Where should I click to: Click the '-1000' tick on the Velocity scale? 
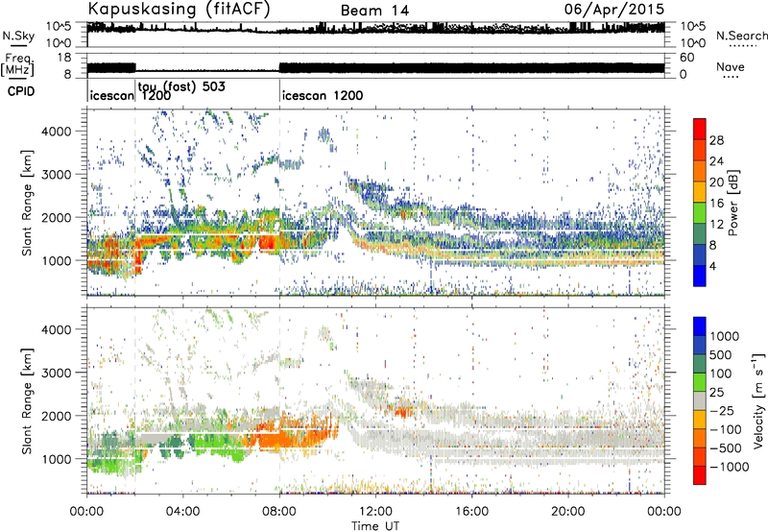pyautogui.click(x=730, y=467)
